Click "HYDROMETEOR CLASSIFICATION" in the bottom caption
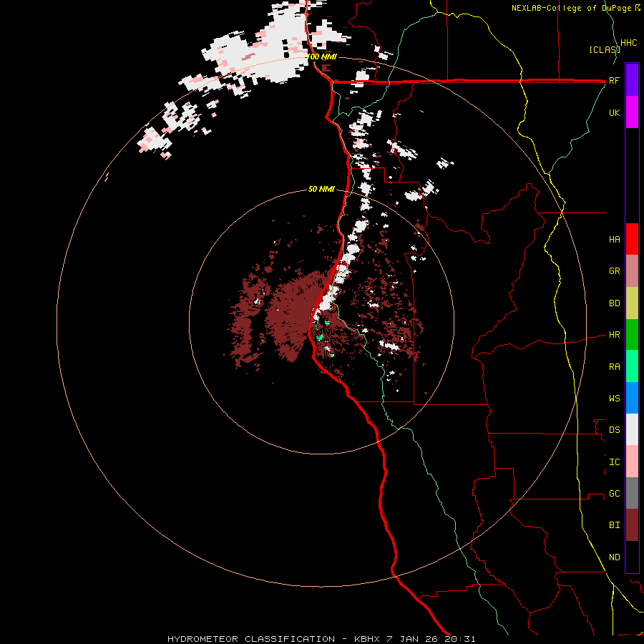Image resolution: width=644 pixels, height=644 pixels. (251, 639)
